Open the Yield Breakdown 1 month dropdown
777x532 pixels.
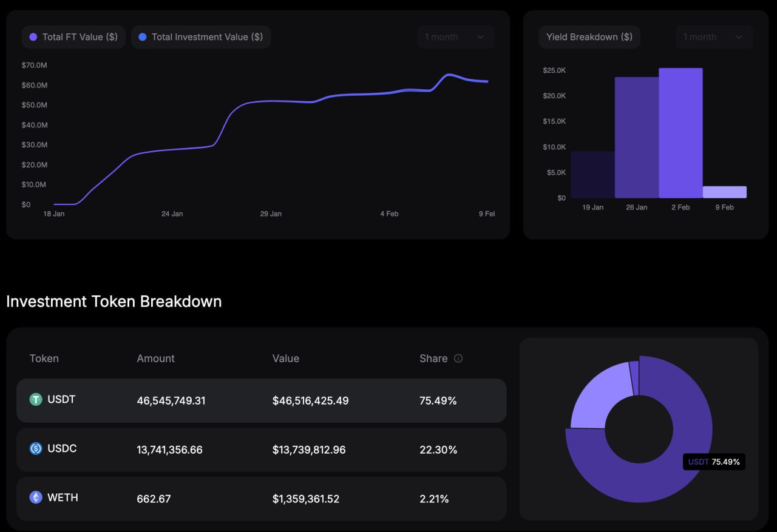(714, 37)
